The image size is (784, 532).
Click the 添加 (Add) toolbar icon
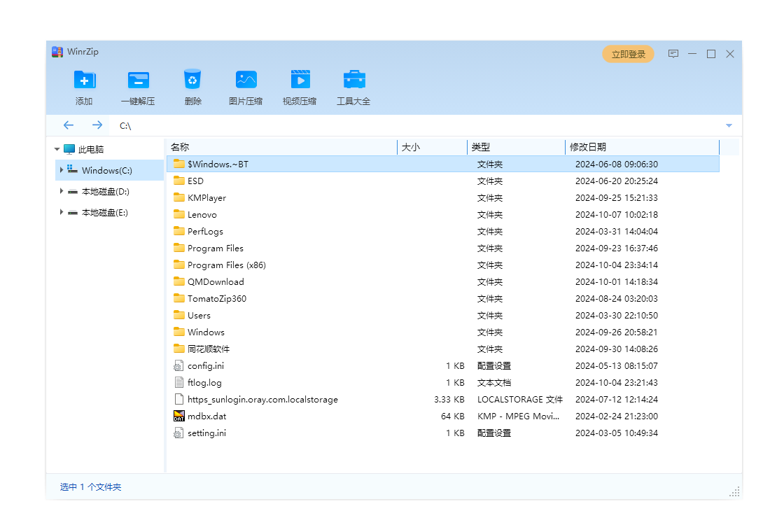(x=85, y=80)
